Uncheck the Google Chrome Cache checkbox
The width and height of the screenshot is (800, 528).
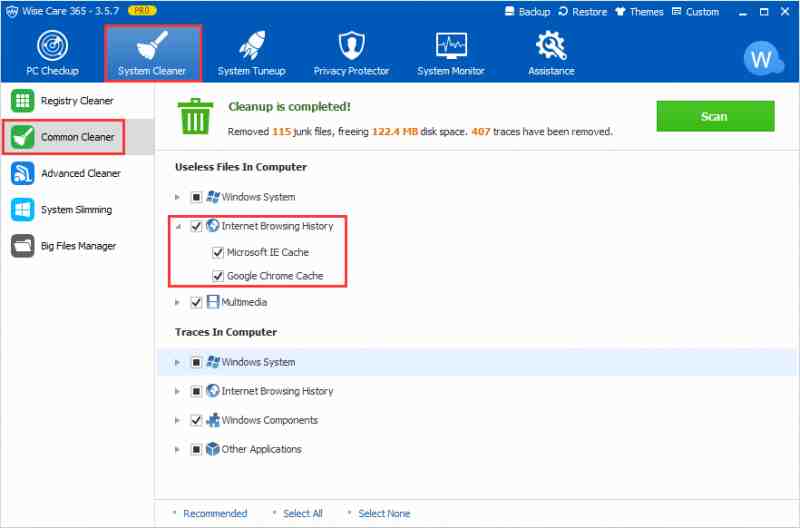pos(218,276)
